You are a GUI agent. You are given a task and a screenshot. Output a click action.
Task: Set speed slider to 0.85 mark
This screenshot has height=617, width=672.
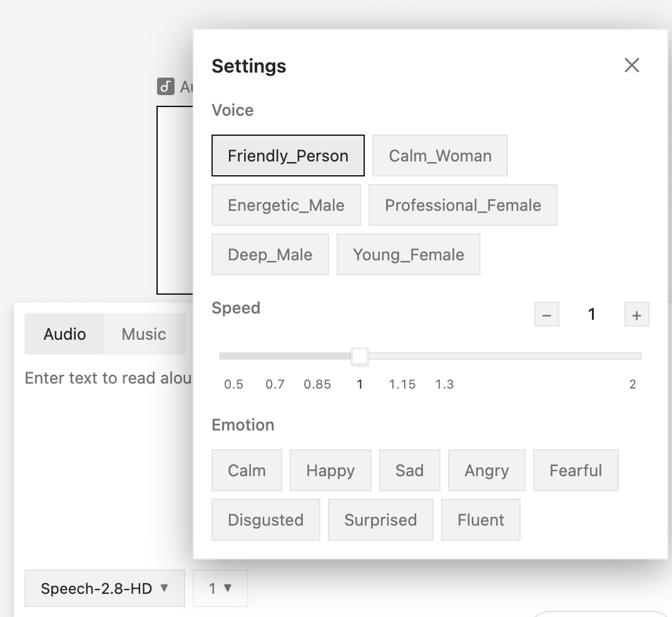tap(318, 384)
